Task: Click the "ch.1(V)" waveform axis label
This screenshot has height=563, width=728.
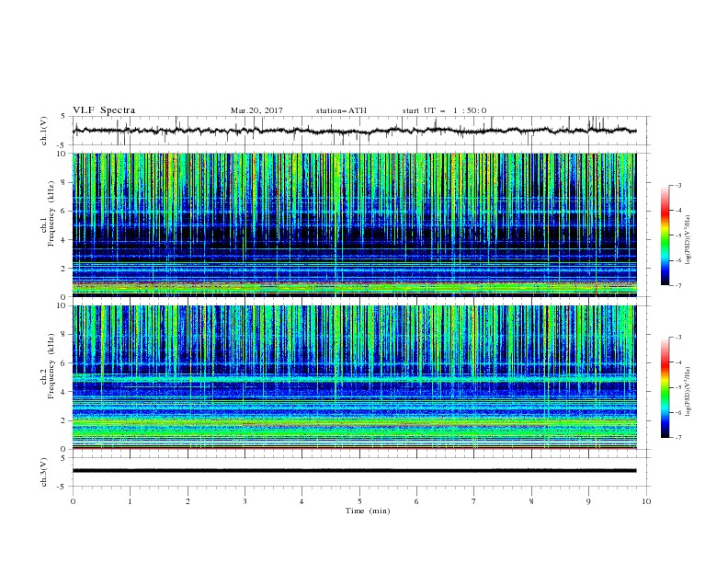Action: coord(44,131)
